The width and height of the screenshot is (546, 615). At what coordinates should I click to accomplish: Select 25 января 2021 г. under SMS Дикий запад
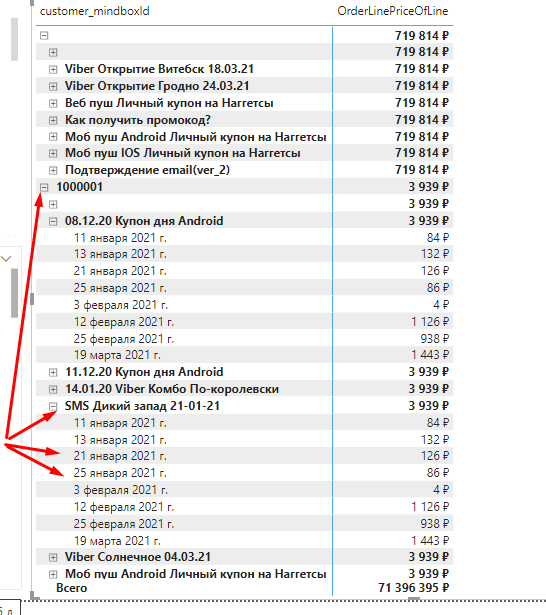120,473
